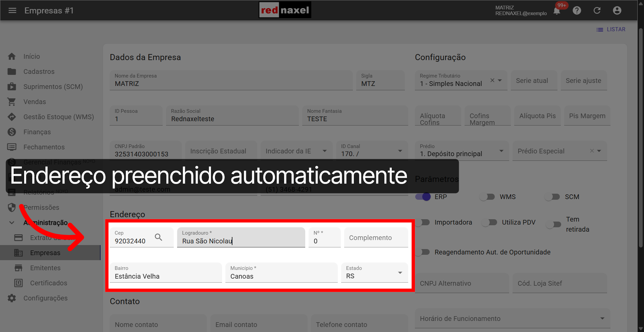Search the CEP with the magnifier icon

pos(159,237)
